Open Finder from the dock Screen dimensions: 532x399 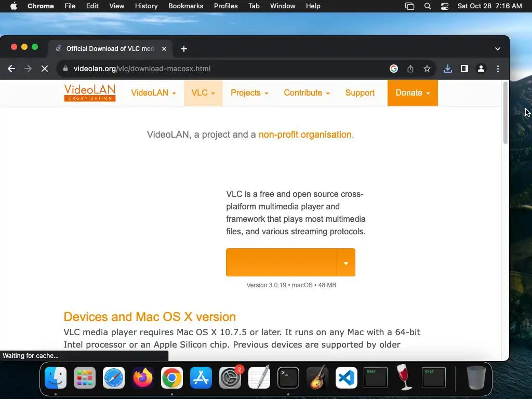click(x=56, y=378)
